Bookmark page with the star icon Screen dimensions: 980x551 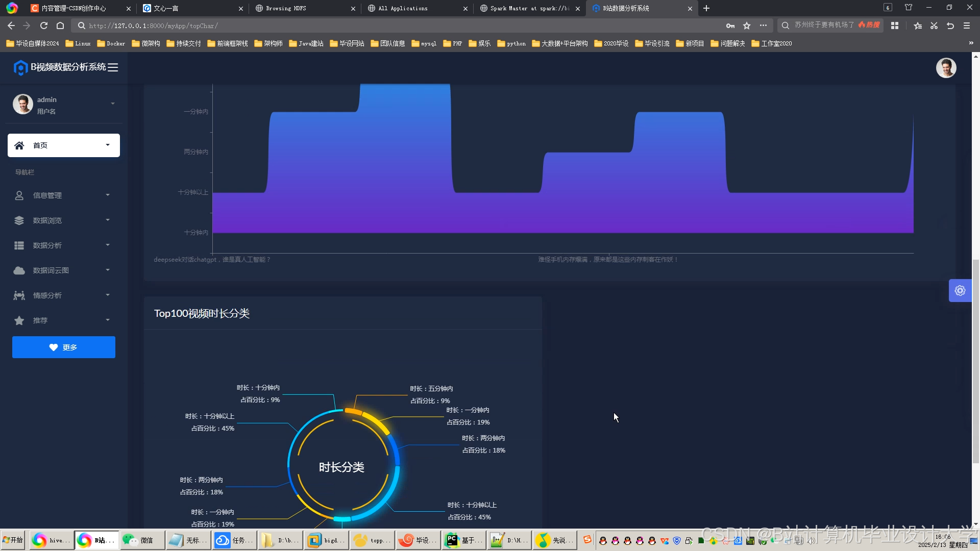pyautogui.click(x=747, y=26)
